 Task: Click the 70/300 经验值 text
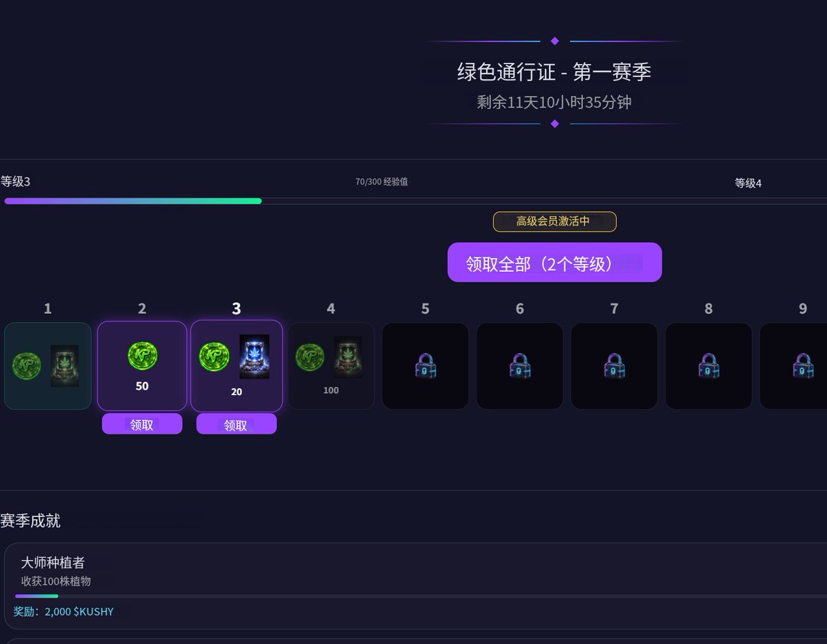pyautogui.click(x=381, y=182)
